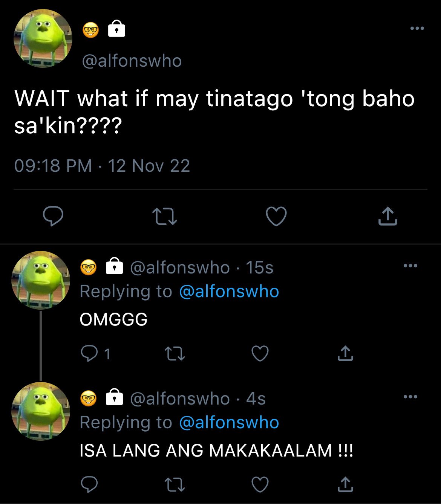
Task: Like the OMGGG reply
Action: (260, 354)
